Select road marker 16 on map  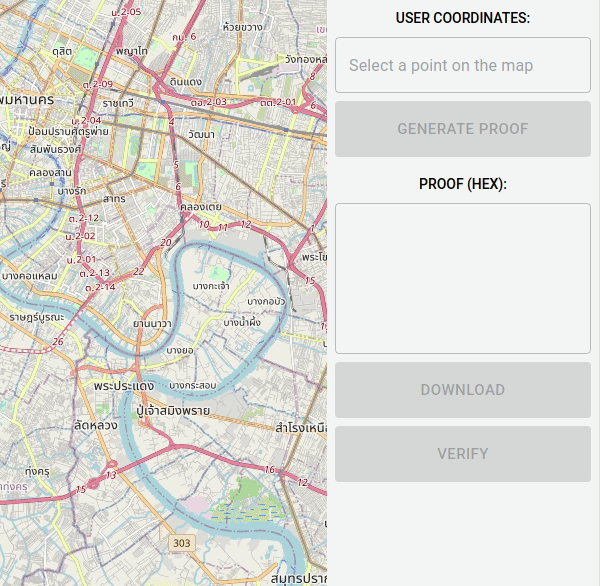pos(270,469)
